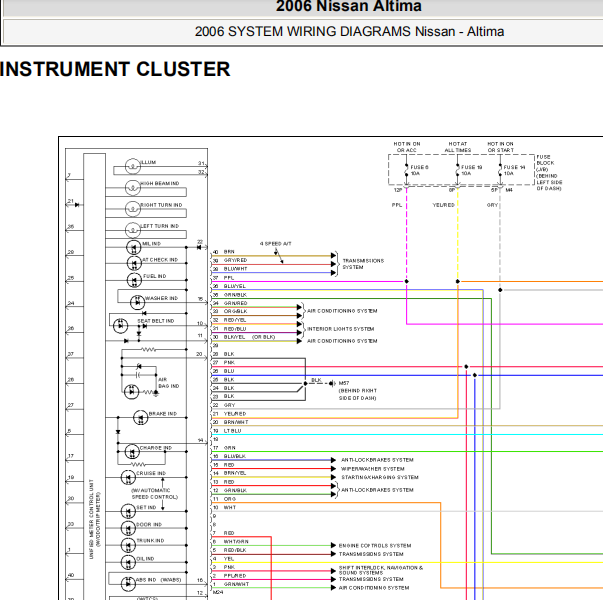Click the RIGHT TURN IND lamp symbol
Viewport: 603px width, 600px height.
[x=132, y=208]
